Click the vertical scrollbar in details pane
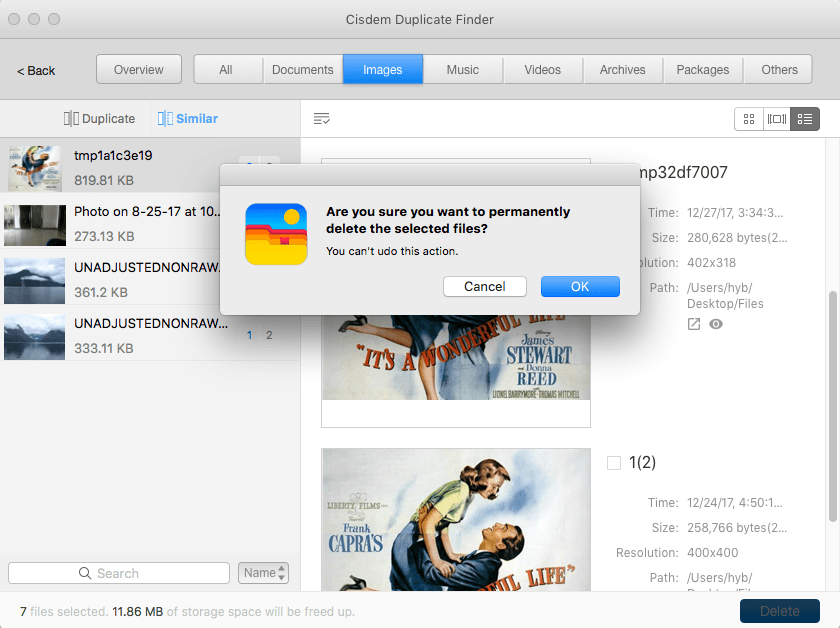Screen dimensions: 840x628 click(x=832, y=406)
